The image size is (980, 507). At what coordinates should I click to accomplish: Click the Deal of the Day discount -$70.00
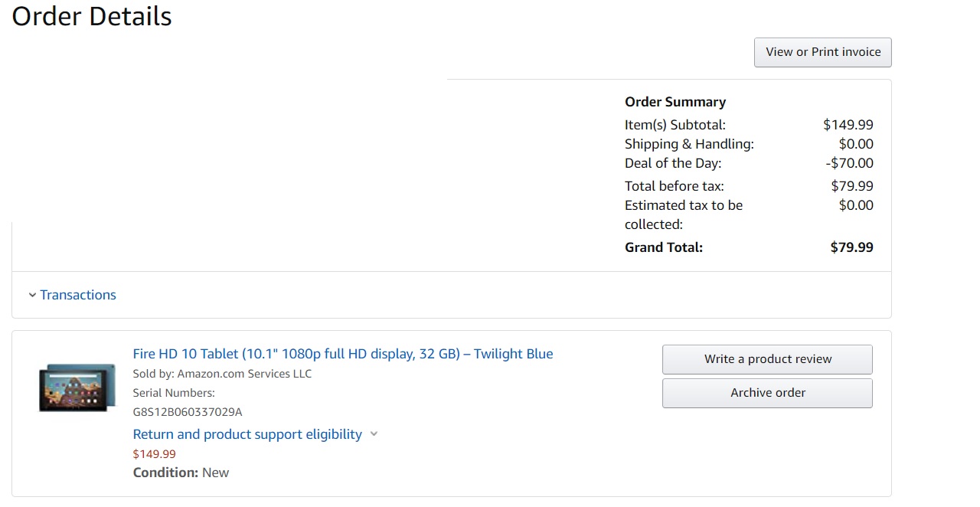(x=849, y=163)
